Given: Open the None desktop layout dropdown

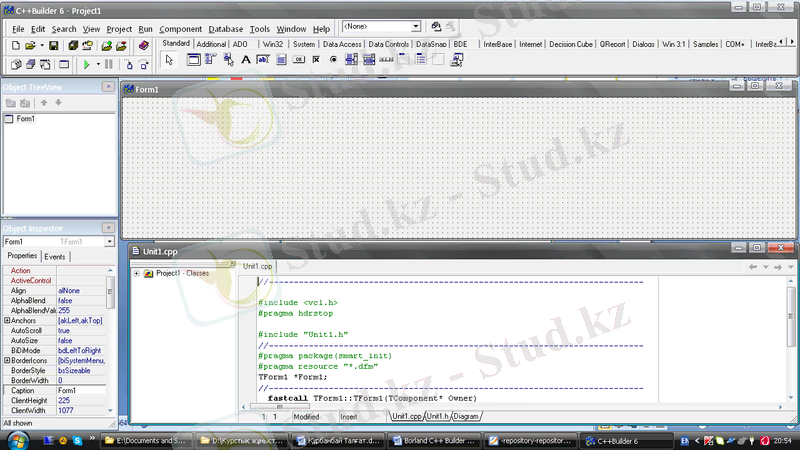Looking at the screenshot, I should pos(416,27).
